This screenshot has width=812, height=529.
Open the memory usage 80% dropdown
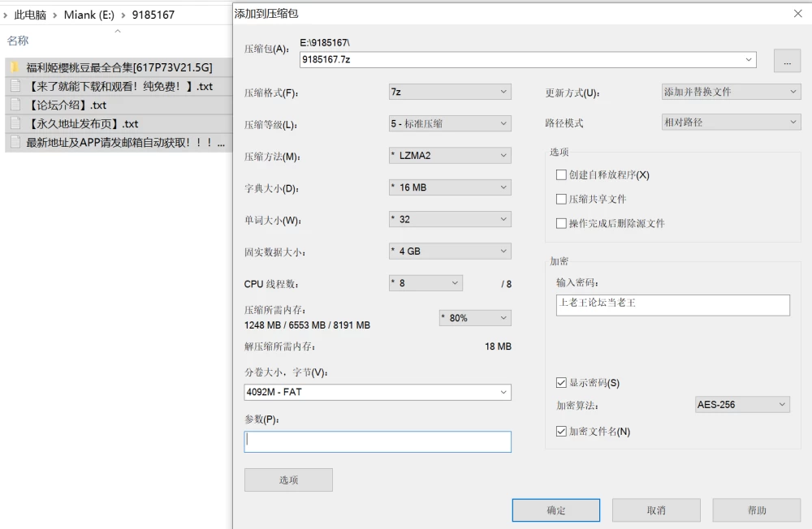pos(475,318)
